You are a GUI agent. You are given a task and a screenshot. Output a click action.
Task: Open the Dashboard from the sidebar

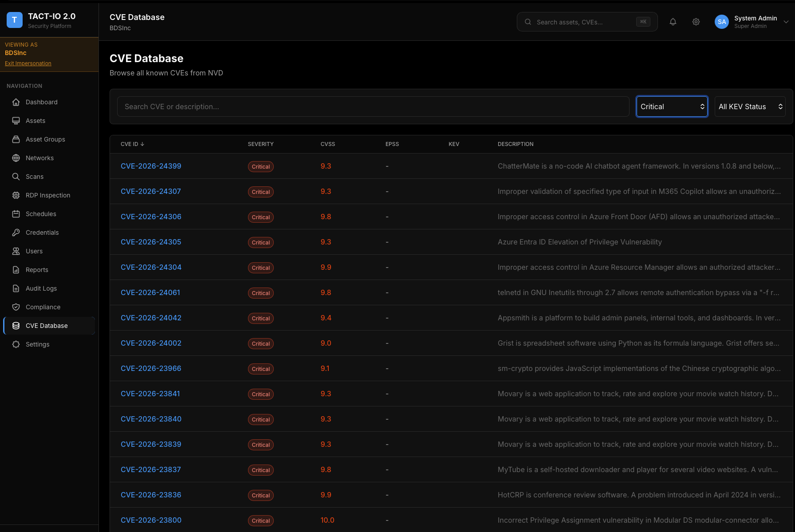41,102
